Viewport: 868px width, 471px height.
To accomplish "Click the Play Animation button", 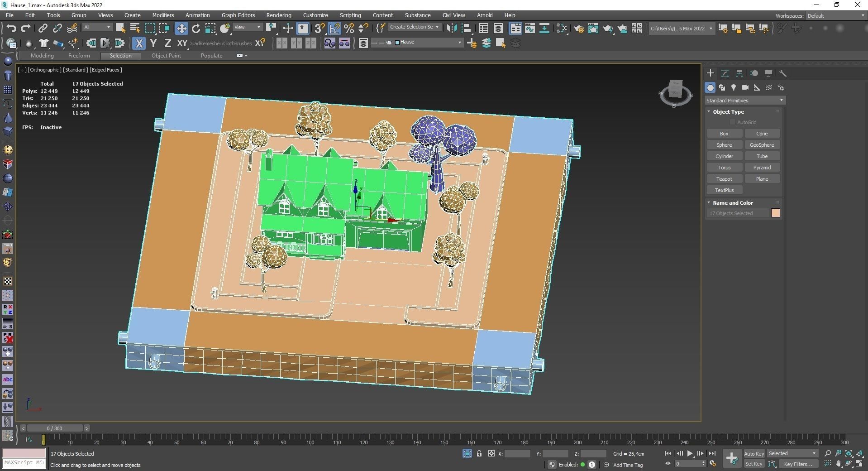I will click(x=690, y=453).
